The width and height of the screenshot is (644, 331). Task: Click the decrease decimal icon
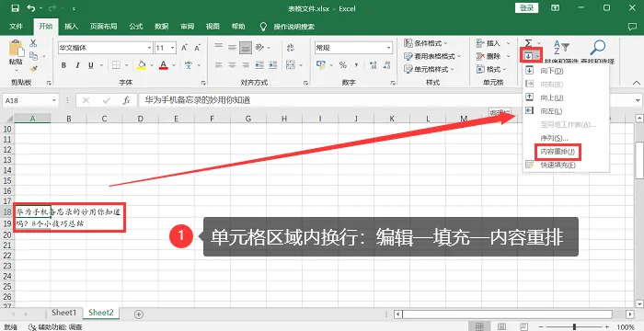point(386,65)
